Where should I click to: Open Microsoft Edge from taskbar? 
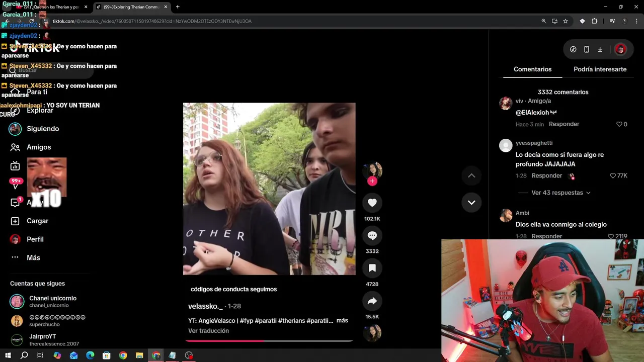[90, 355]
